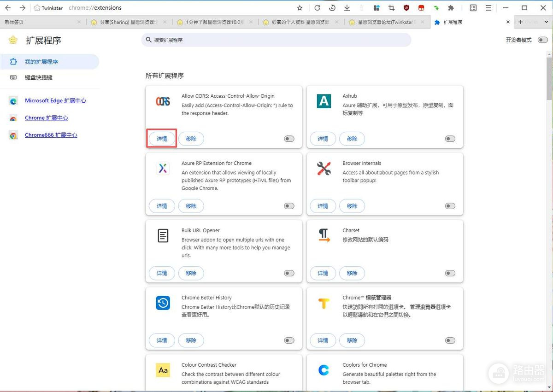Open the browser main menu hamburger icon

(488, 8)
